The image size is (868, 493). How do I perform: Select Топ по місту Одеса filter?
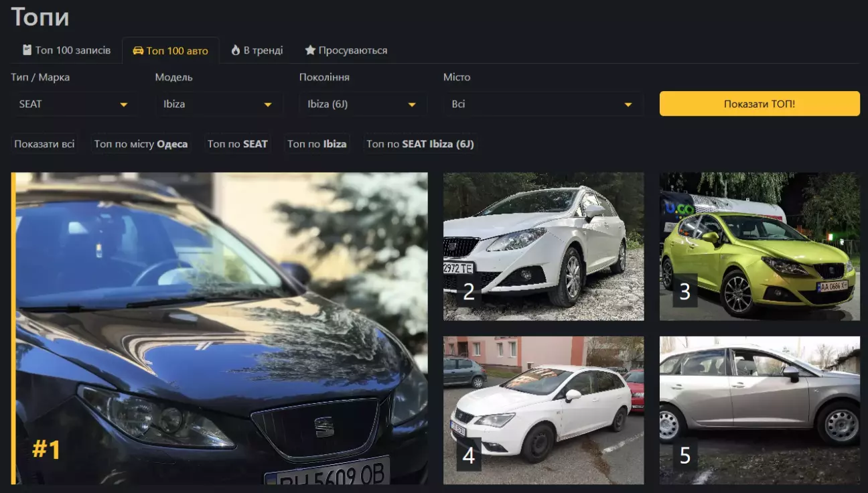coord(141,144)
